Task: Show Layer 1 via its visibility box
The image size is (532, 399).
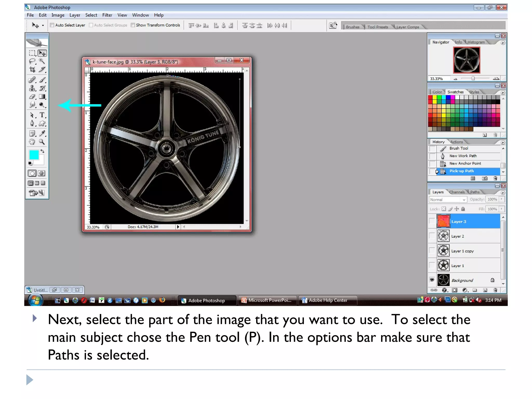Action: point(432,265)
